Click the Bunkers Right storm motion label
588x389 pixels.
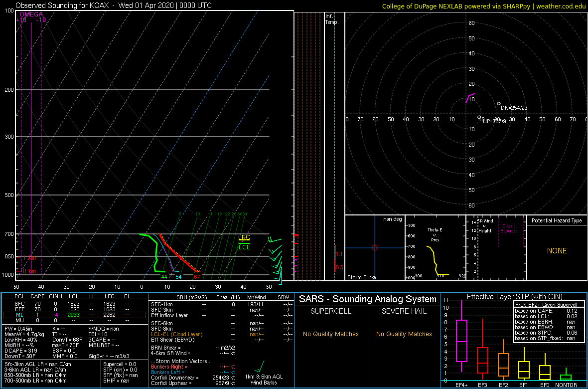169,367
